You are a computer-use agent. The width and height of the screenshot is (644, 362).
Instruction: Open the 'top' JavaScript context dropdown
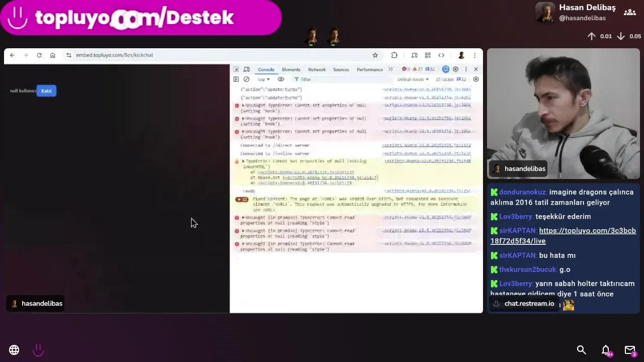(x=264, y=79)
